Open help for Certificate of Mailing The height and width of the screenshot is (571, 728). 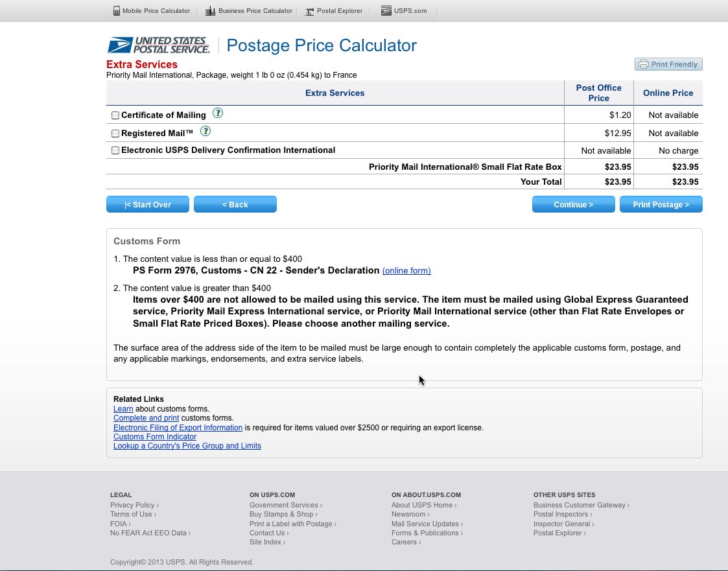click(x=218, y=113)
